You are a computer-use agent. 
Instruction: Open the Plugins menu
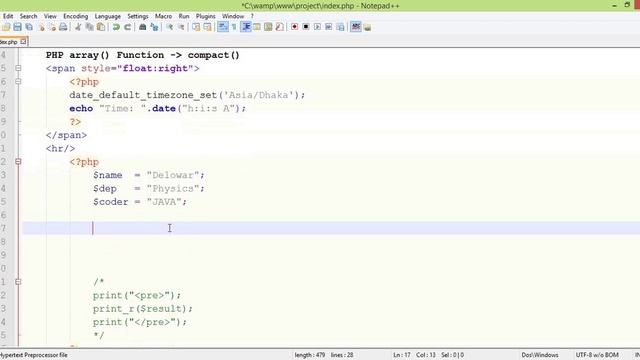pyautogui.click(x=206, y=16)
